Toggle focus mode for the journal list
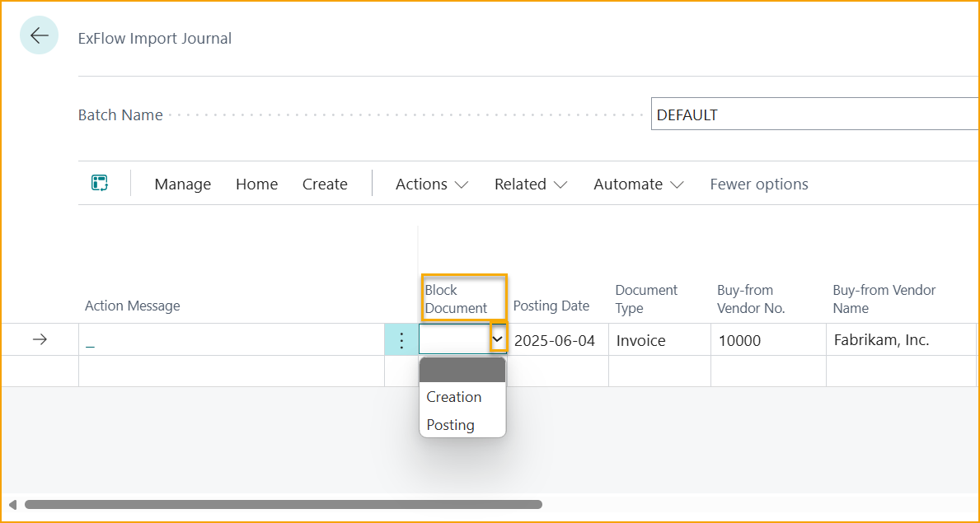The image size is (980, 523). (99, 183)
